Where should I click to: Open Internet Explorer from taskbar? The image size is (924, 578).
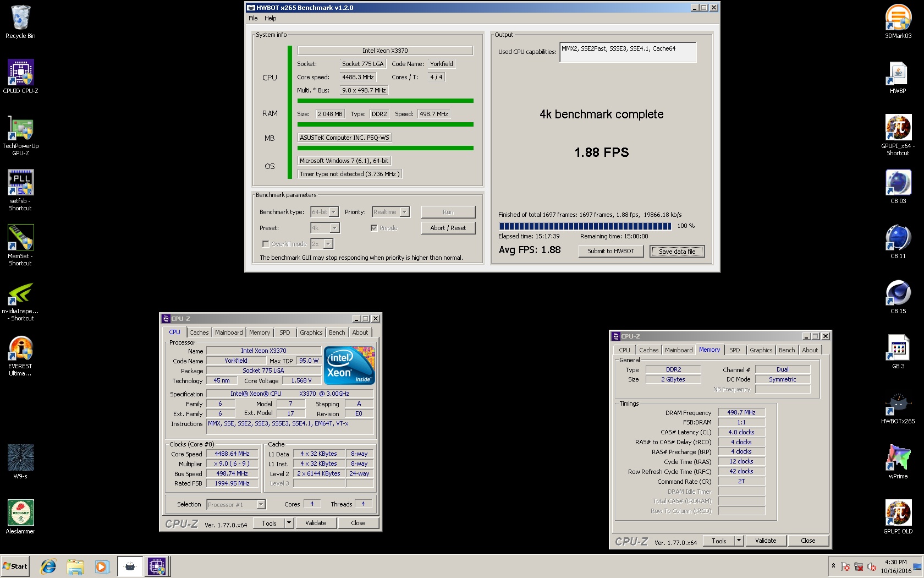pyautogui.click(x=48, y=566)
